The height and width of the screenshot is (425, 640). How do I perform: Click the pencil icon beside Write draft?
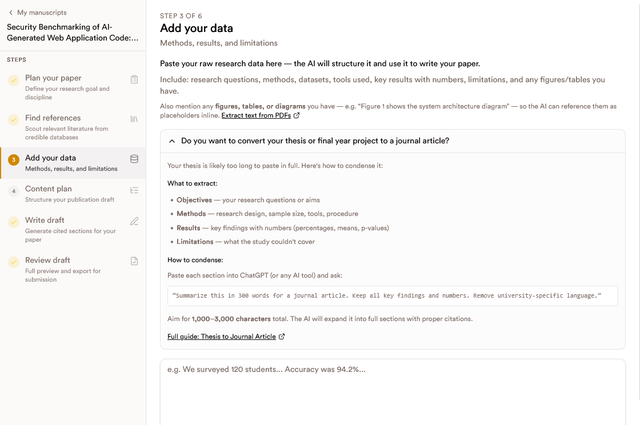tap(134, 221)
